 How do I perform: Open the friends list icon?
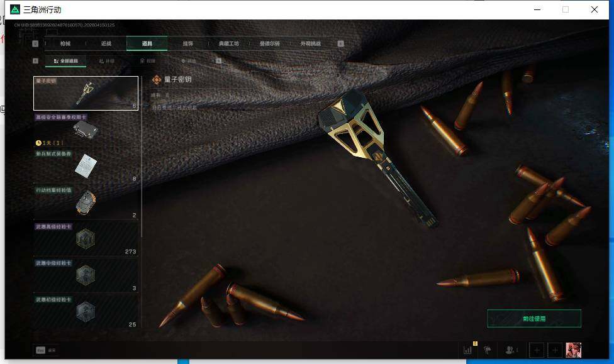(511, 350)
